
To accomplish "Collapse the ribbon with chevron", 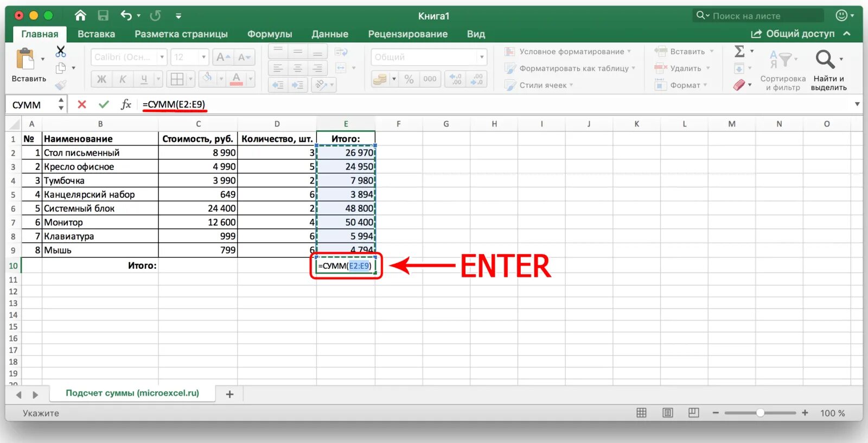I will [x=847, y=34].
